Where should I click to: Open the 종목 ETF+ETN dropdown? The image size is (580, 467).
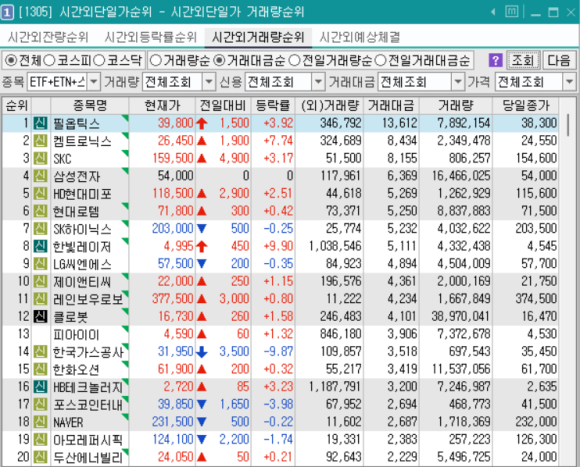click(x=94, y=82)
